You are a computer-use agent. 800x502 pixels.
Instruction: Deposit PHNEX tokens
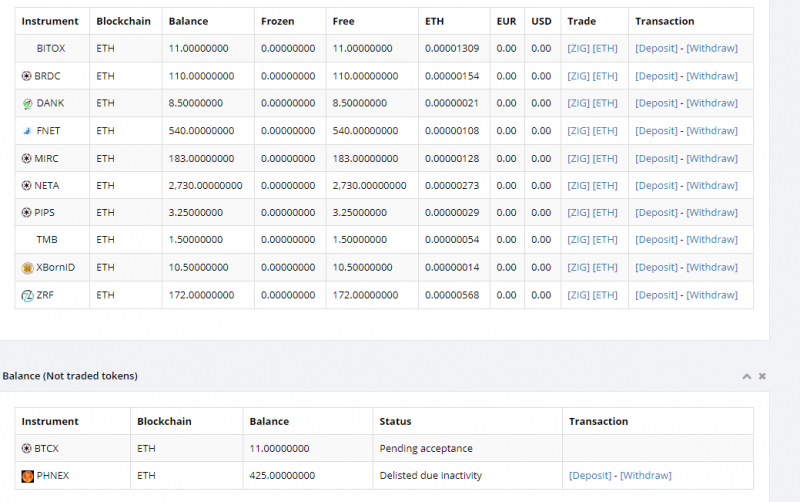tap(590, 475)
